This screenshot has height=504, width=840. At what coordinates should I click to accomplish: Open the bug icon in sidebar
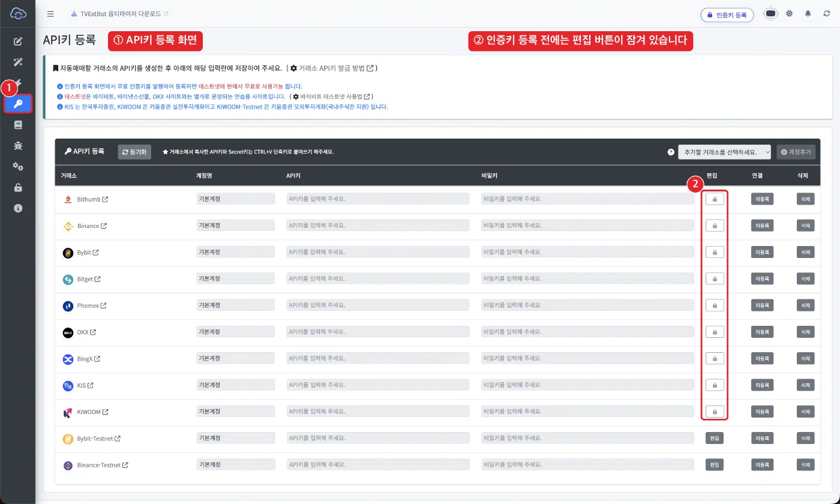(18, 146)
